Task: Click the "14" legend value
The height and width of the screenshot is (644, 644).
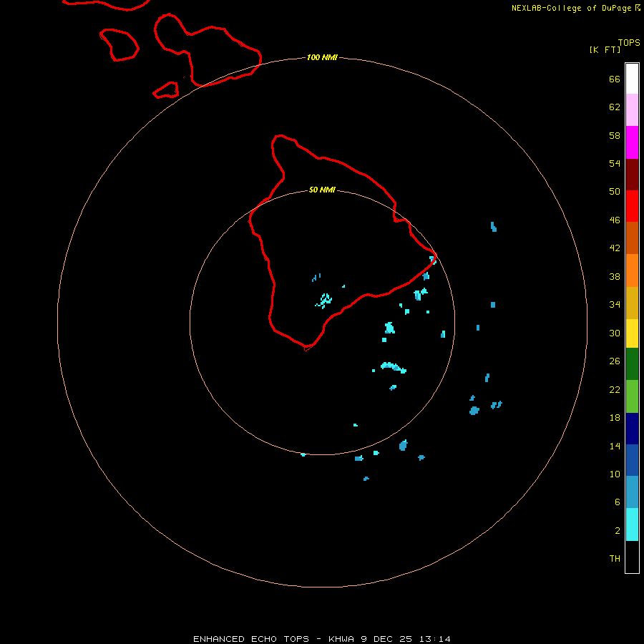Action: (x=615, y=446)
